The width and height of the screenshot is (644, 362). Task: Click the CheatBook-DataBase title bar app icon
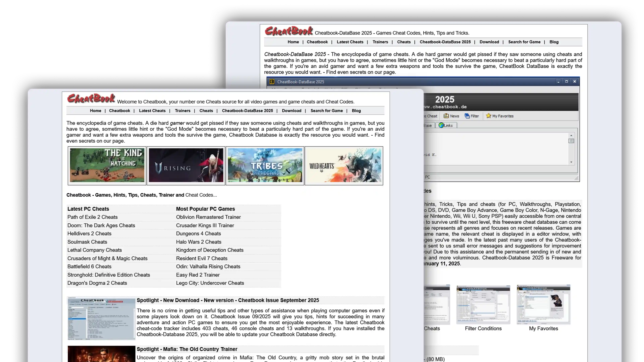click(272, 82)
